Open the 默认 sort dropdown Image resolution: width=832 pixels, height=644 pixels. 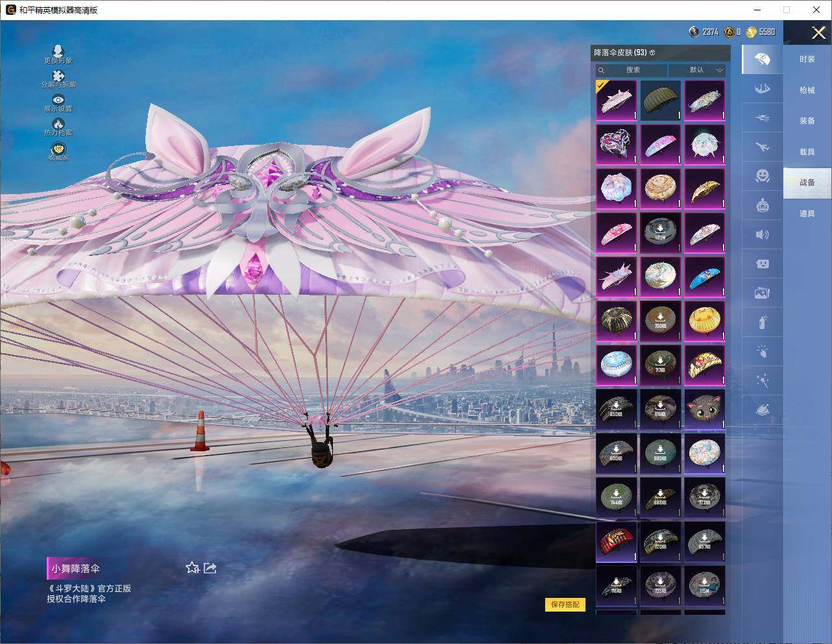(x=696, y=70)
